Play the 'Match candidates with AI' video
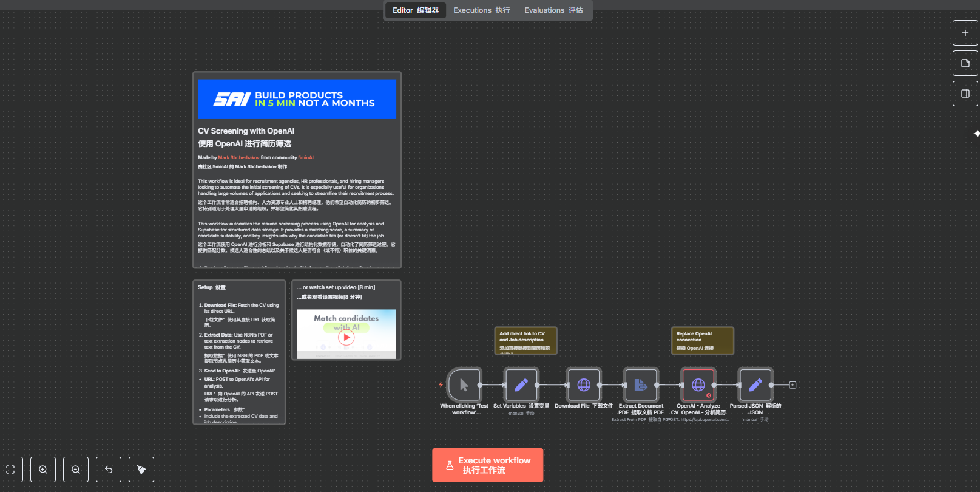The image size is (980, 492). (x=346, y=337)
